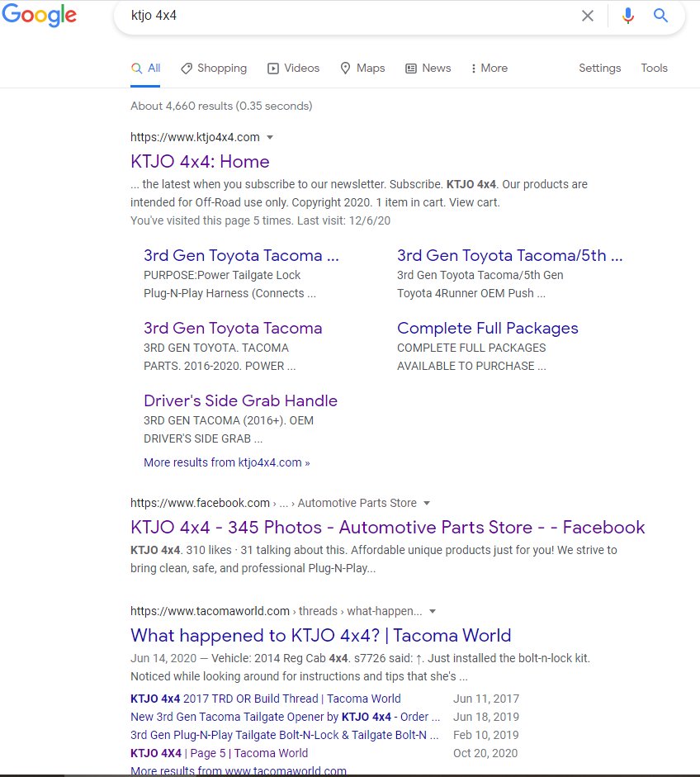The height and width of the screenshot is (777, 700).
Task: Open 'What happened to KTJO 4x4?' thread
Action: tap(321, 635)
